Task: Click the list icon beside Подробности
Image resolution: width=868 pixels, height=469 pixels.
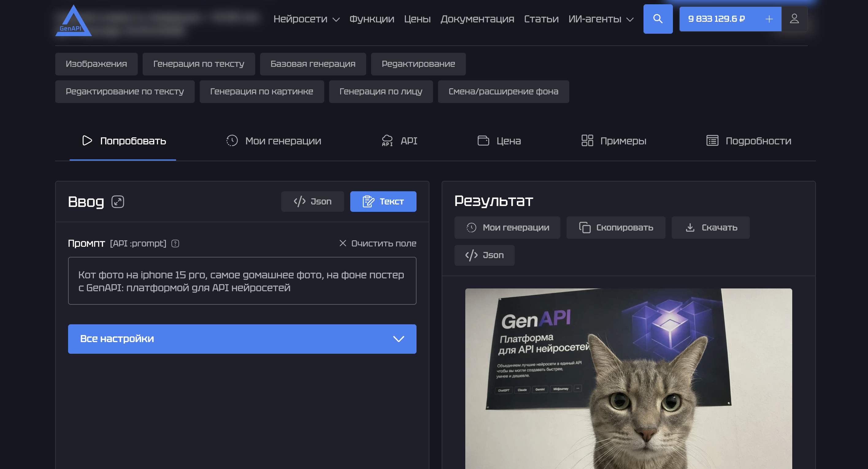Action: 712,140
